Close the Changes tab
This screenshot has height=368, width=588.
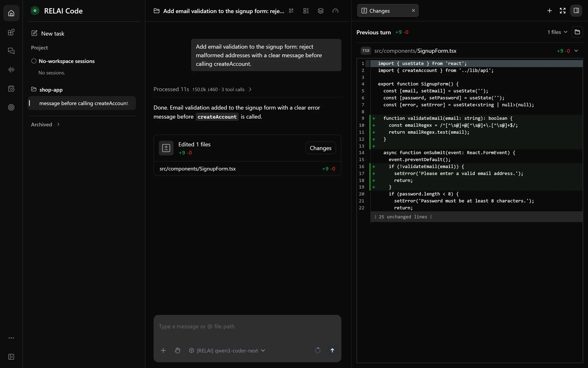click(x=413, y=11)
